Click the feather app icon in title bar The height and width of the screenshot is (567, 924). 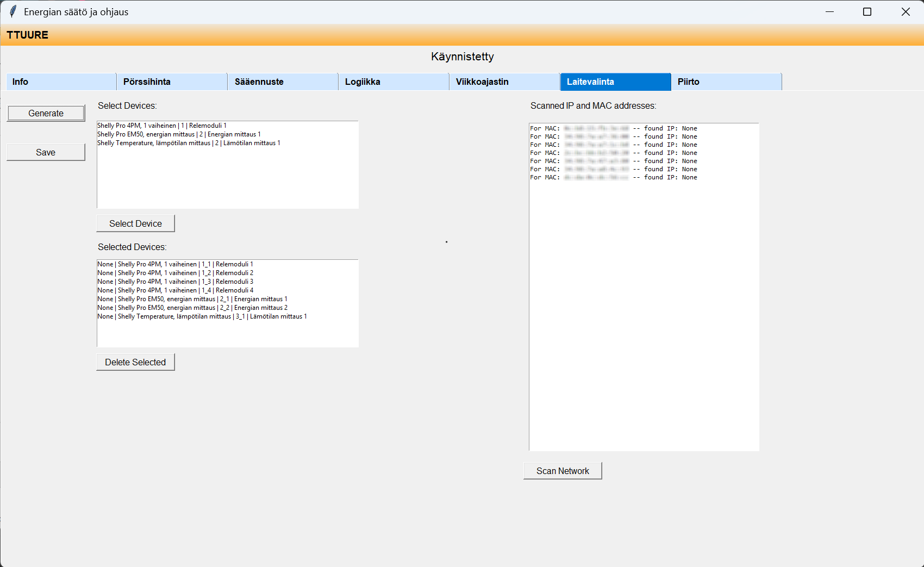pos(13,12)
